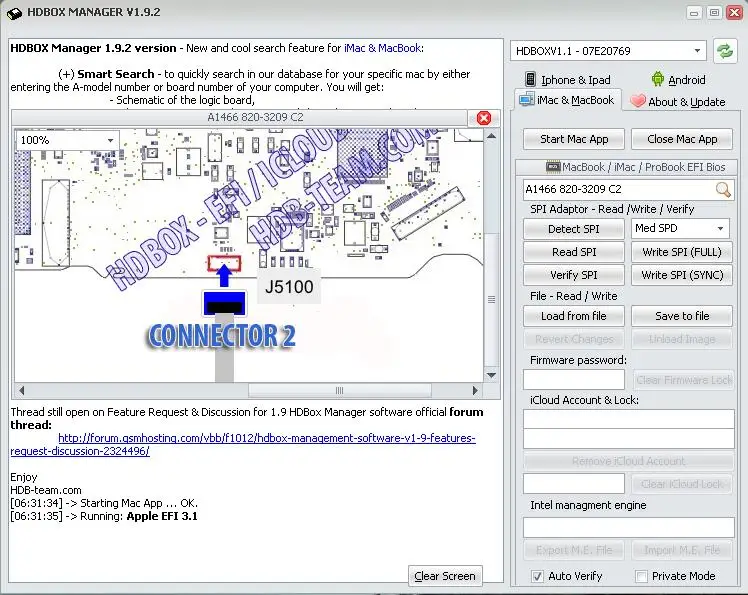Screen dimensions: 748x595
Task: Maximize the HDBOX Manager window
Action: pyautogui.click(x=714, y=12)
